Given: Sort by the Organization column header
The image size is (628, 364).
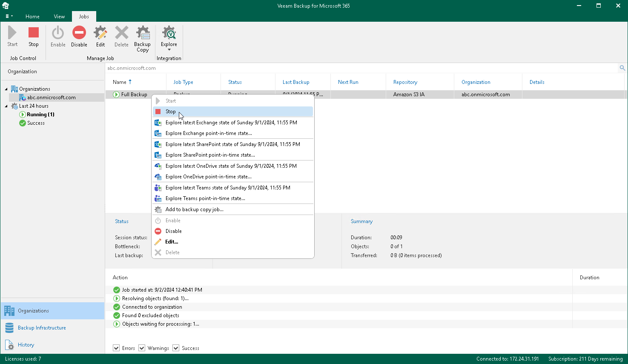Looking at the screenshot, I should pos(488,82).
